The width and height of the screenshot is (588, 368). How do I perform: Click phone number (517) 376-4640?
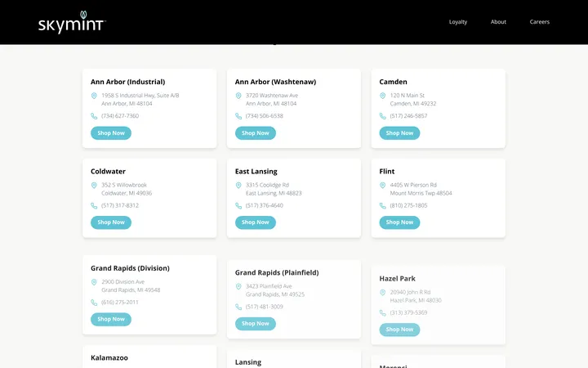tap(265, 206)
